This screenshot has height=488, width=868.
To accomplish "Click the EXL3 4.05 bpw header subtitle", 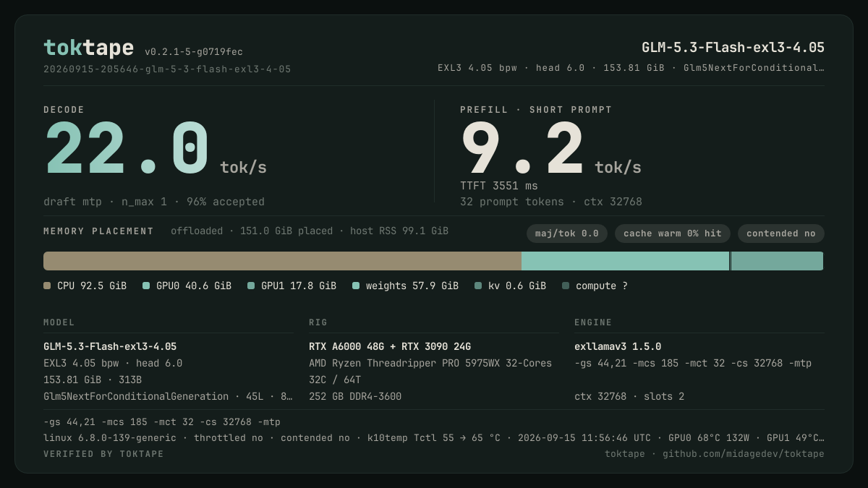I will pyautogui.click(x=631, y=68).
